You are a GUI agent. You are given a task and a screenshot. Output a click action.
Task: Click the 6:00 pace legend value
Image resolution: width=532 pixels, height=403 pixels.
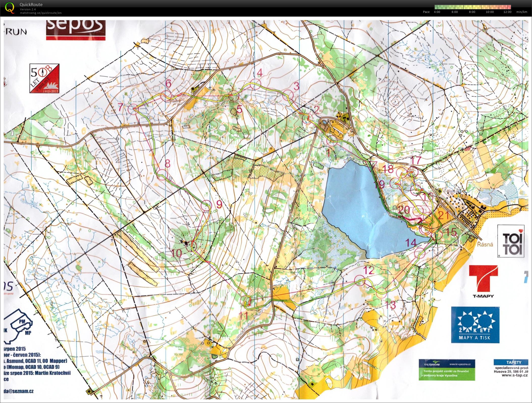point(455,12)
